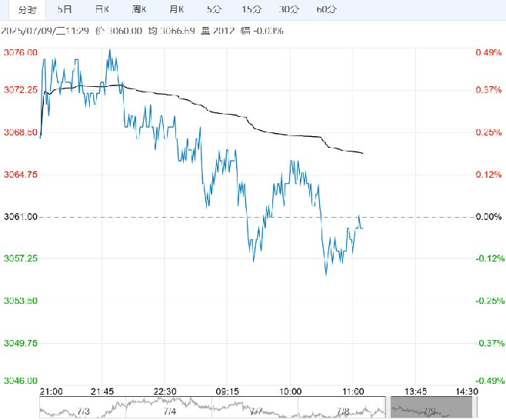Click the 3076.00 top price label

(x=21, y=52)
